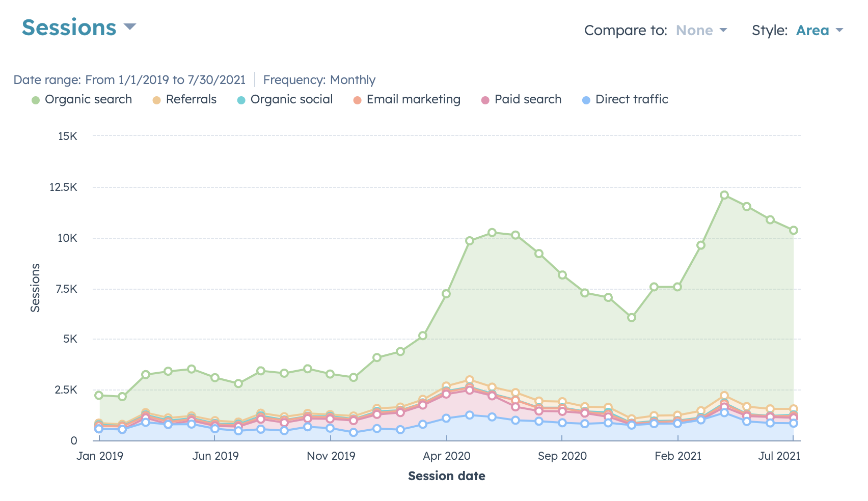
Task: Select the highest data point near Apr 2021
Action: (725, 194)
